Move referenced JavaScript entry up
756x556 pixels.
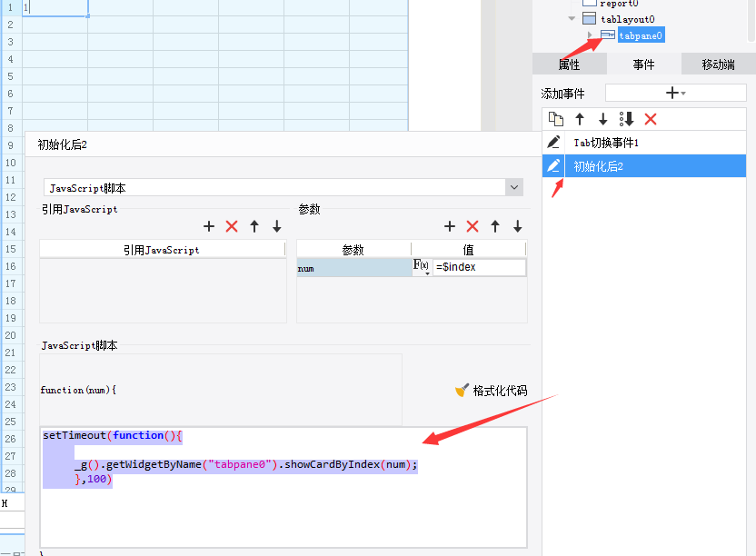254,226
